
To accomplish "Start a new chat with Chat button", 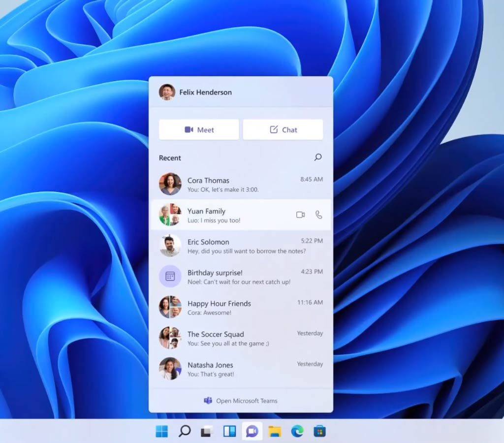I will click(x=283, y=129).
